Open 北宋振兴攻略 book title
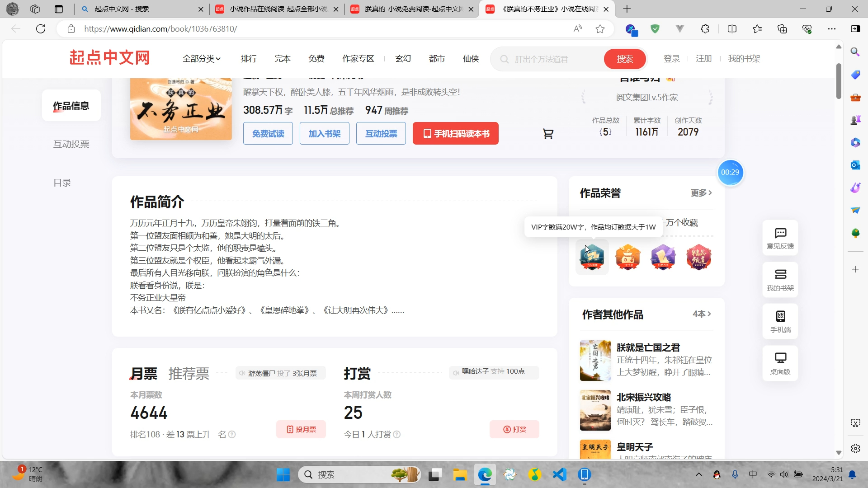 644,397
